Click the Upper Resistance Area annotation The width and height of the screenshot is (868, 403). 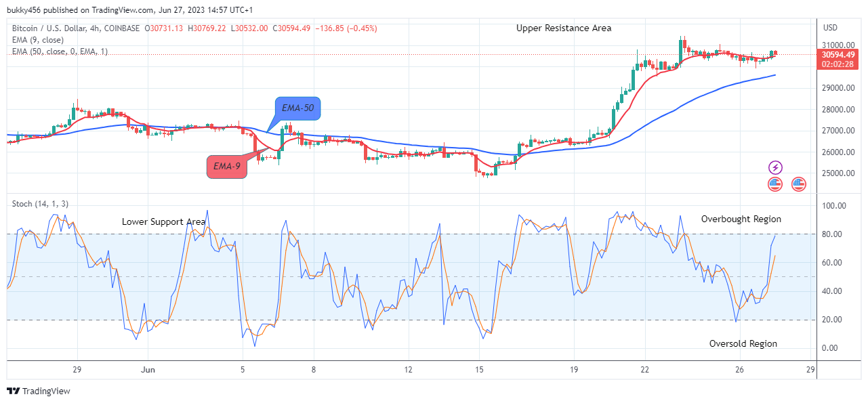[x=564, y=28]
